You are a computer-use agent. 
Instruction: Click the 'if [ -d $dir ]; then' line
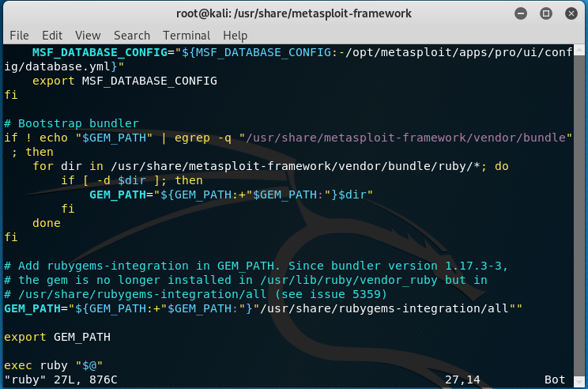[132, 180]
